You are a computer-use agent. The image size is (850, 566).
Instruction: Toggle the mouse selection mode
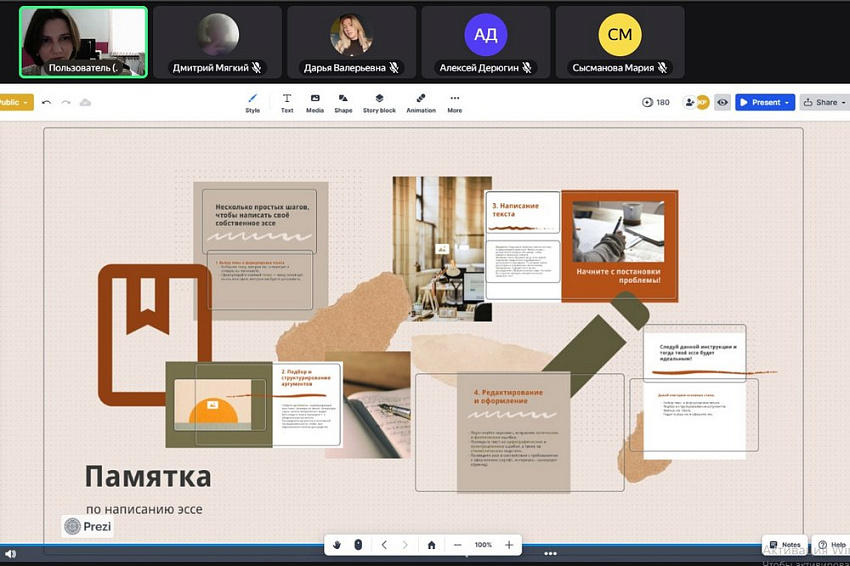click(x=358, y=545)
